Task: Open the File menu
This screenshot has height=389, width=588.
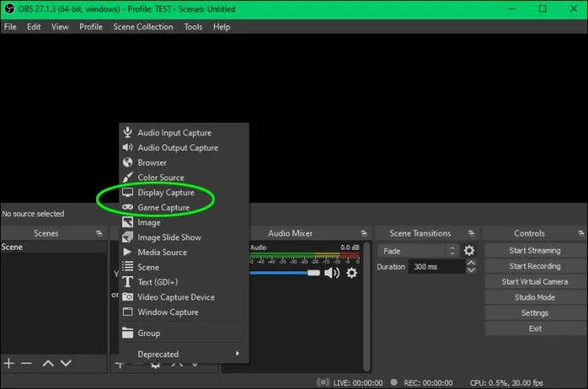Action: click(10, 27)
